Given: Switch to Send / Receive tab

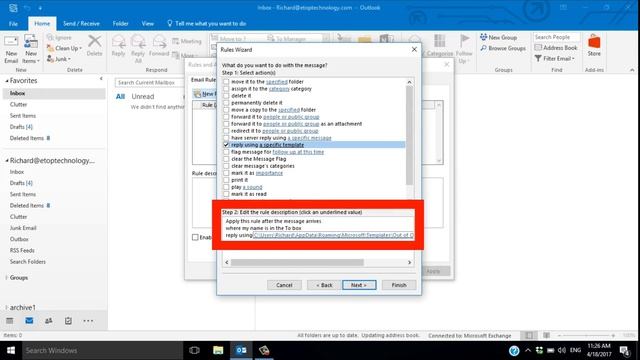Looking at the screenshot, I should (81, 24).
